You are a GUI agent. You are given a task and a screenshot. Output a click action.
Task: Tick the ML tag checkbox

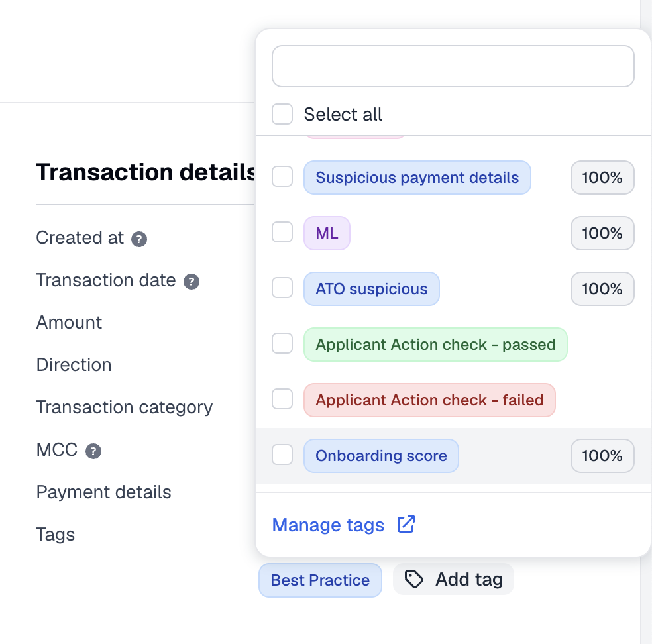[x=282, y=232]
